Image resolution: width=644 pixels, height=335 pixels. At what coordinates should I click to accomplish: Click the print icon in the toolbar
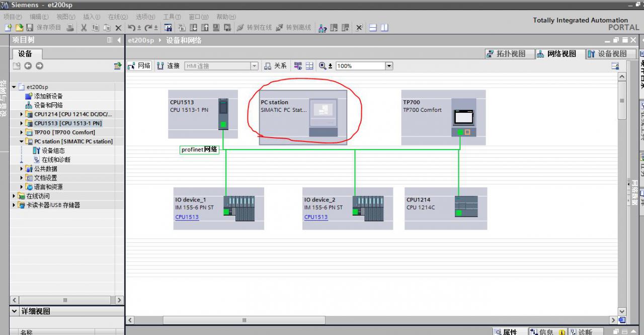click(x=70, y=28)
